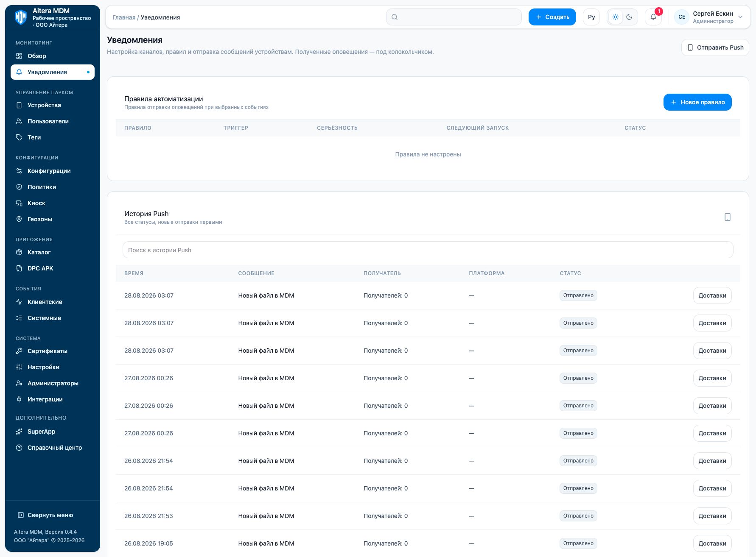Click the Каталог box icon
The width and height of the screenshot is (756, 557).
tap(19, 252)
